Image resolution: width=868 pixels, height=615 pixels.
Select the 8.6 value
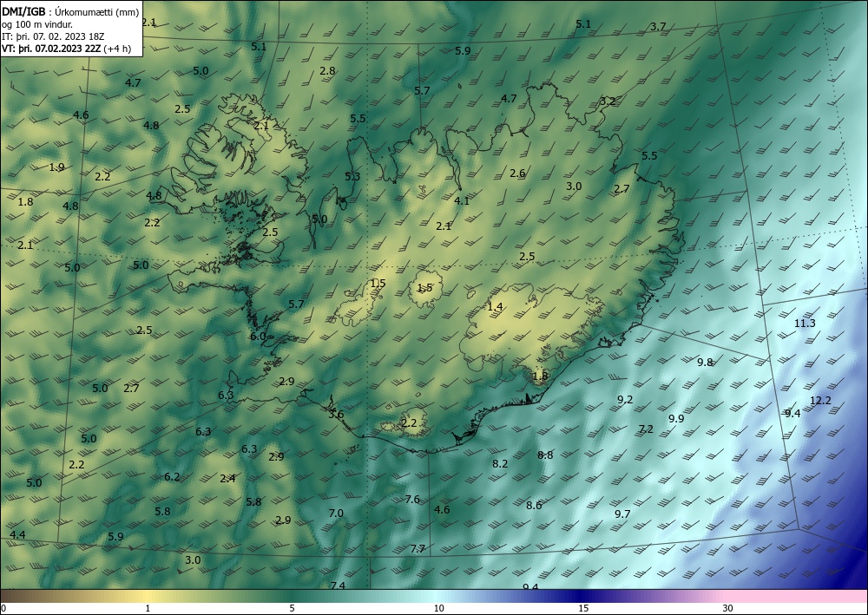coord(534,505)
